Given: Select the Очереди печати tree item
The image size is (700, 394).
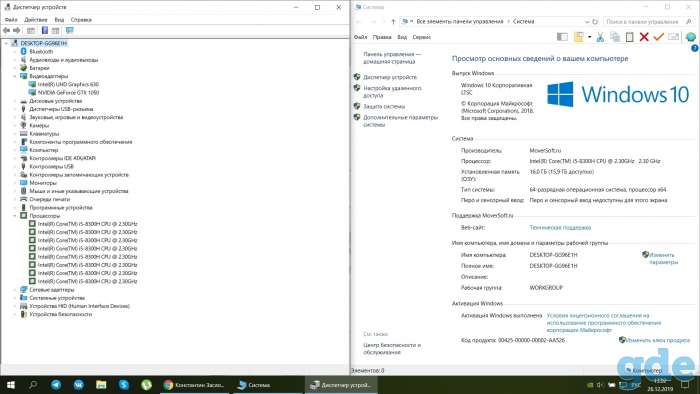Looking at the screenshot, I should click(x=50, y=199).
